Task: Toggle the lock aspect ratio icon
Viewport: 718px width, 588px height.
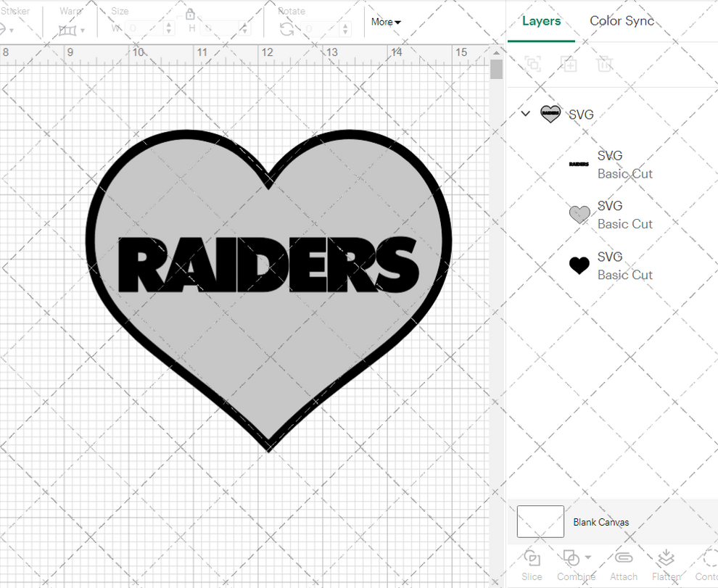Action: pos(191,13)
